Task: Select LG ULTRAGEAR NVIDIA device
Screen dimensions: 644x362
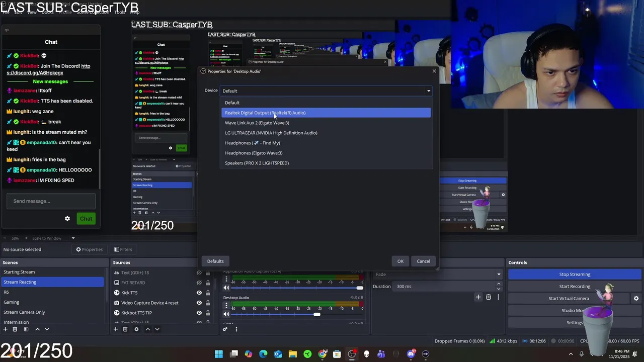Action: [x=326, y=133]
